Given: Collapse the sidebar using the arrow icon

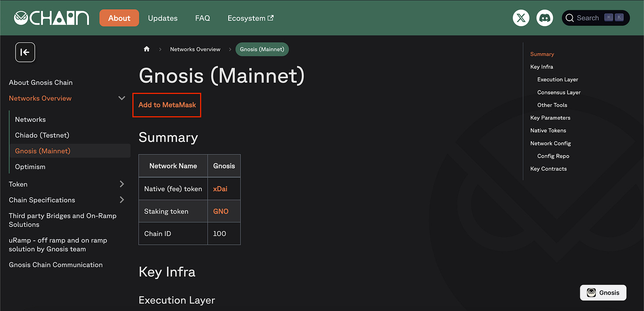Looking at the screenshot, I should [x=25, y=52].
